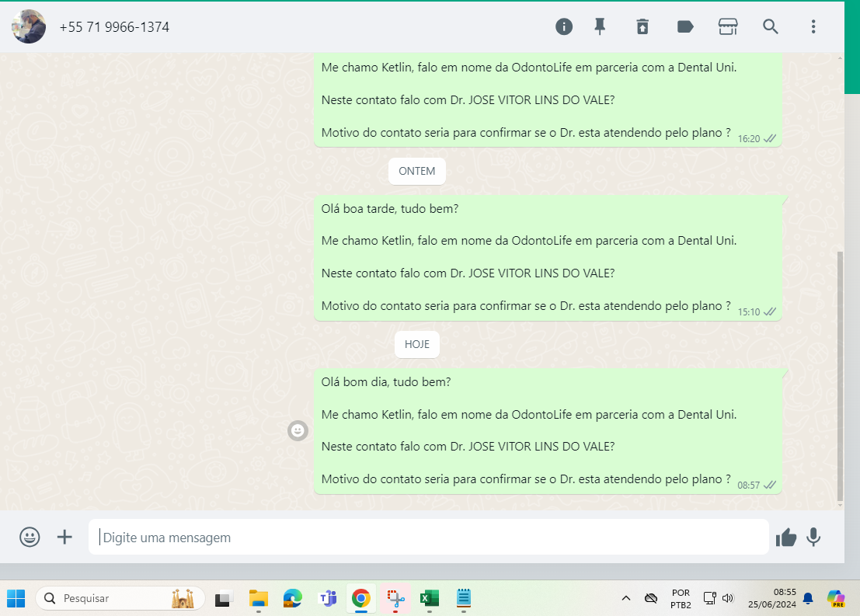This screenshot has width=860, height=616.
Task: Open Task View on taskbar
Action: pyautogui.click(x=223, y=598)
